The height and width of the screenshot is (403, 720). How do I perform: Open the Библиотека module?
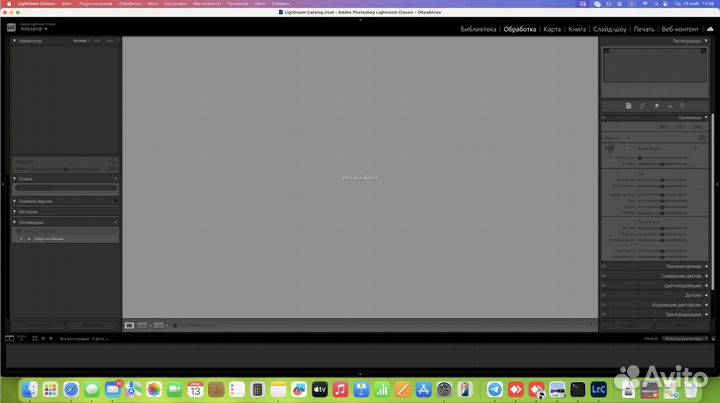(x=478, y=29)
